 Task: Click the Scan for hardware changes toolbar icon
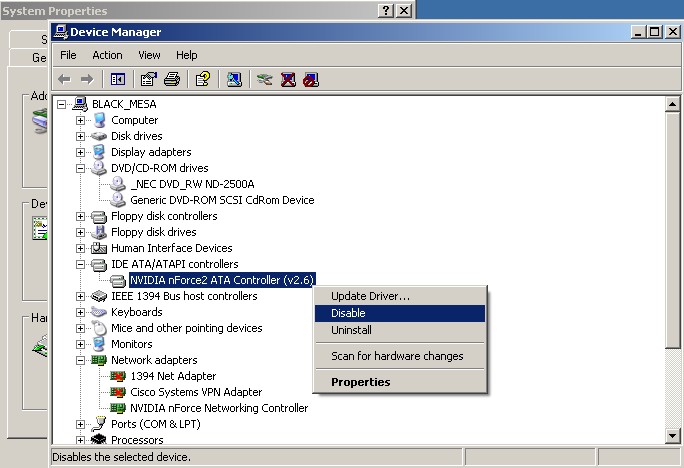(233, 79)
